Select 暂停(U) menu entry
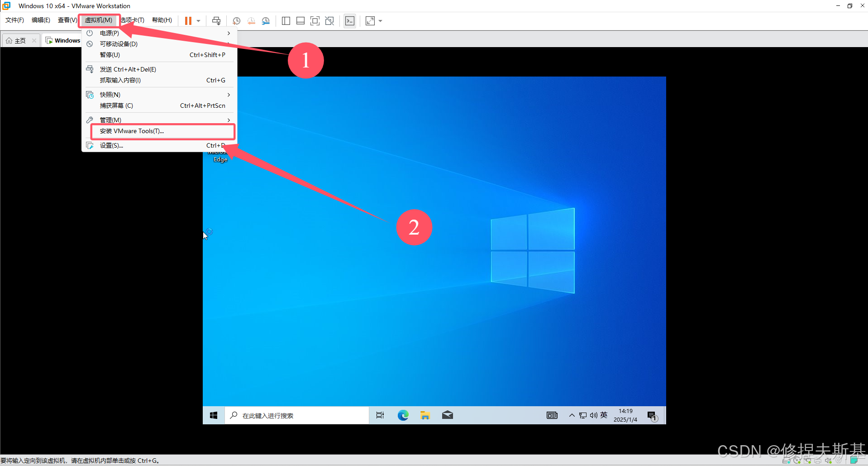The image size is (868, 466). click(159, 55)
